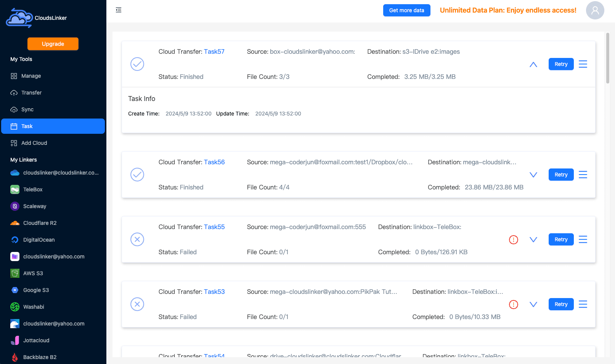Click the Task53 failed X icon

click(137, 304)
